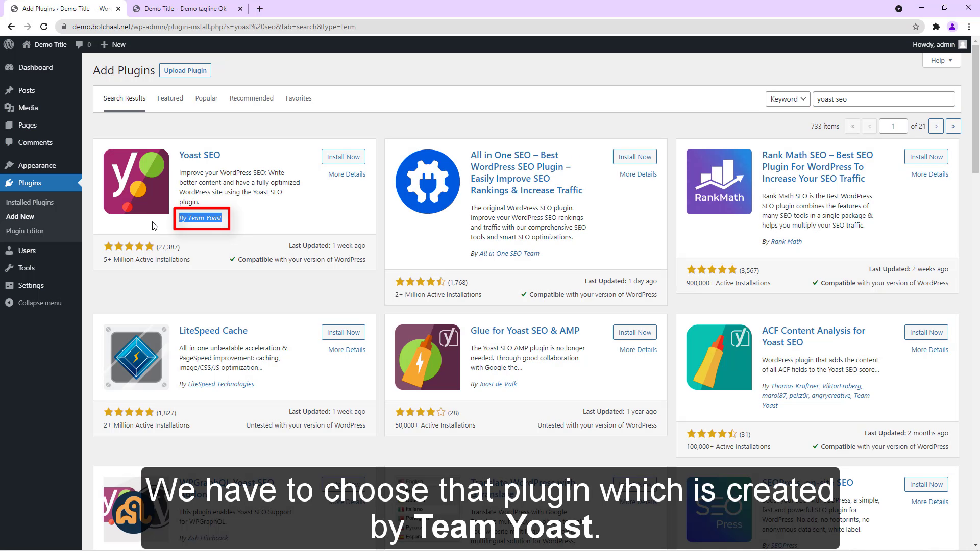Go to next results page
Viewport: 980px width, 551px height.
click(936, 126)
